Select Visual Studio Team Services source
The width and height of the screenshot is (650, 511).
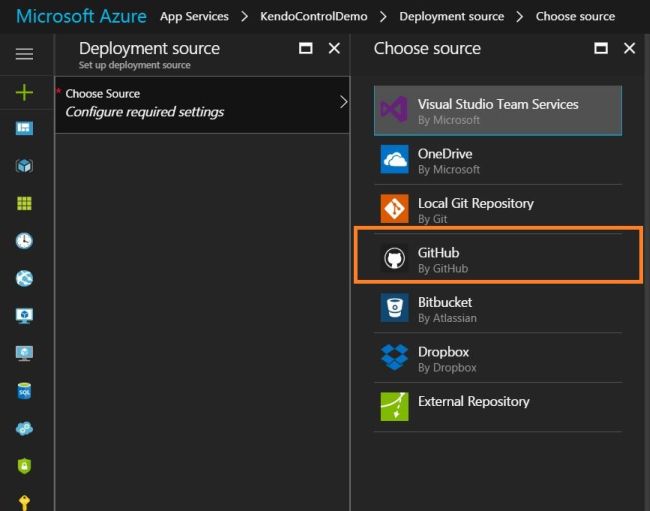pos(497,111)
